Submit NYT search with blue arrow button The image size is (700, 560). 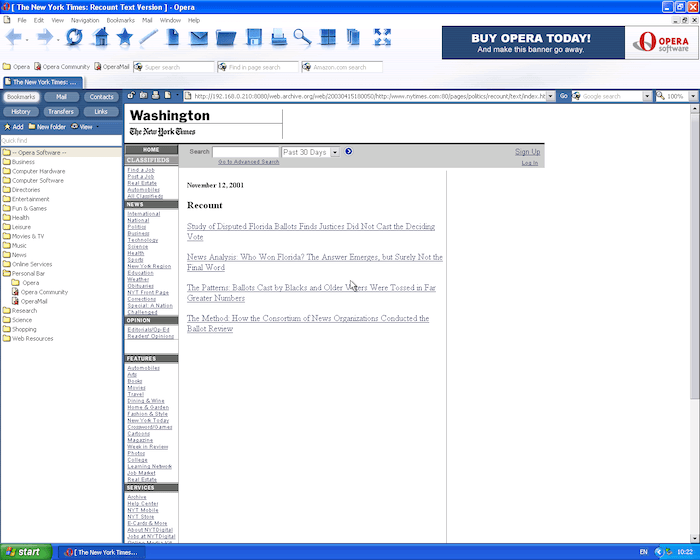(349, 151)
